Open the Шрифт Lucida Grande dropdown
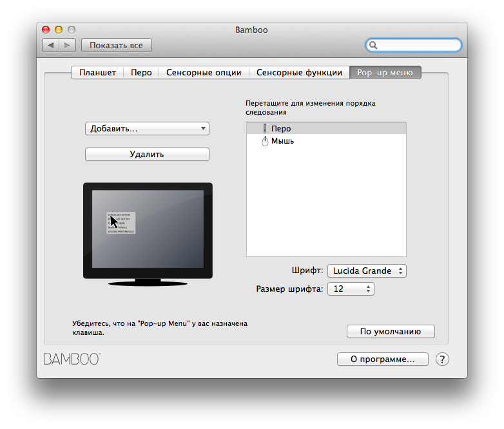Image resolution: width=504 pixels, height=429 pixels. point(367,271)
